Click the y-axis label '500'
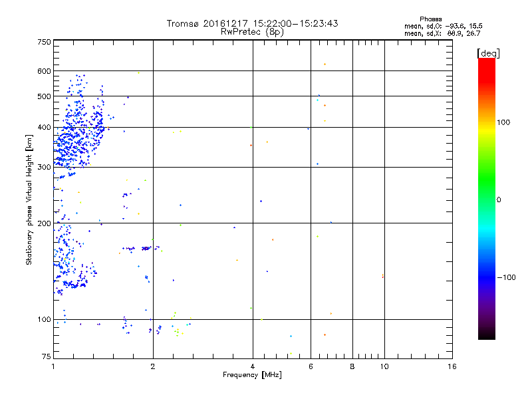Viewport: 532px width, 399px height. click(x=44, y=96)
